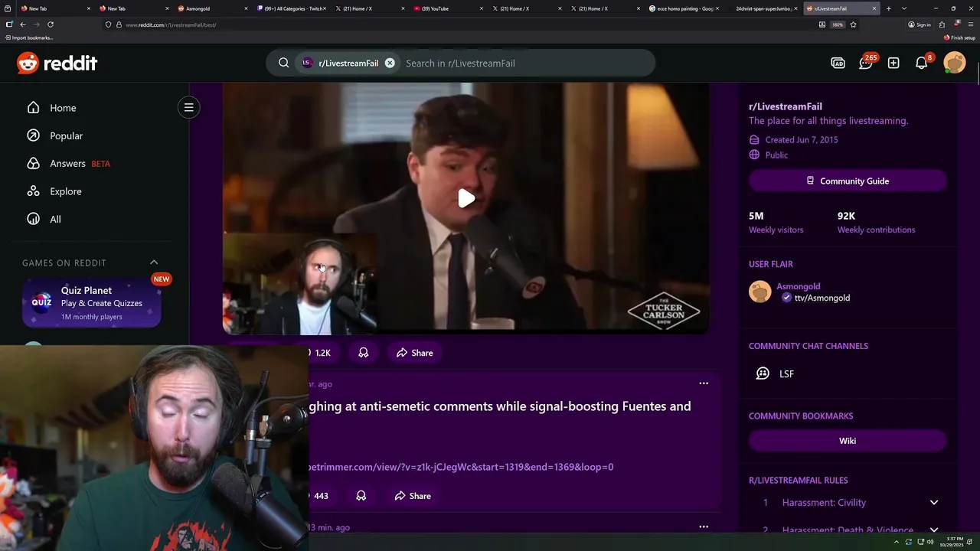Play the Tucker Carlson video
Image resolution: width=980 pixels, height=551 pixels.
466,199
